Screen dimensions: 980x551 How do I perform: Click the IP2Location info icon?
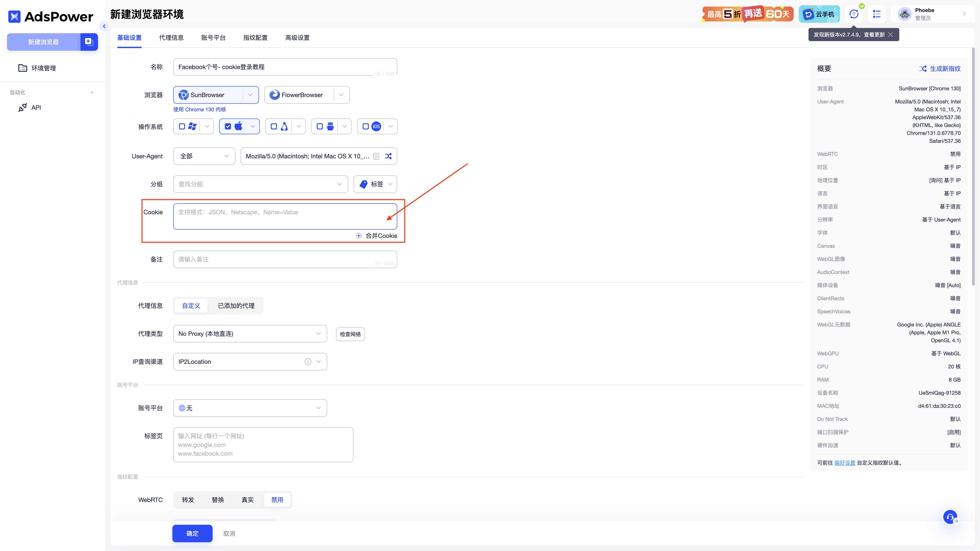308,362
